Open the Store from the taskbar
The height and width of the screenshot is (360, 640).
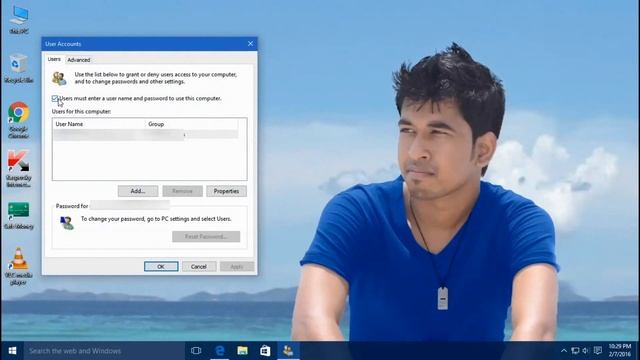tap(265, 351)
